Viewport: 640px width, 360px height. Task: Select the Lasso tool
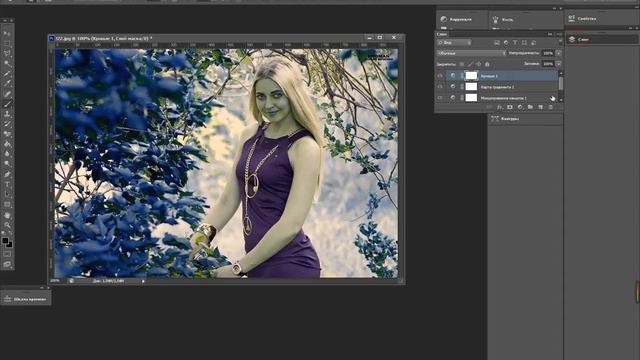(7, 53)
